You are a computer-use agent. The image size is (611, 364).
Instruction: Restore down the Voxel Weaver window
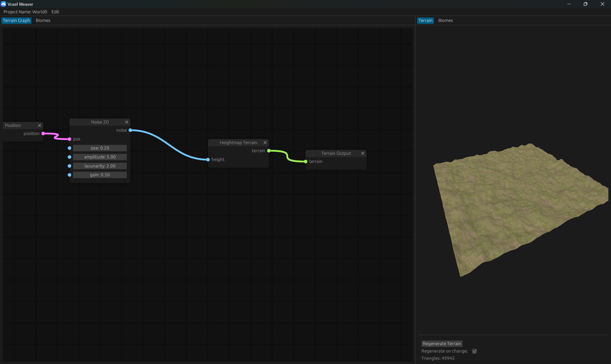pos(585,4)
